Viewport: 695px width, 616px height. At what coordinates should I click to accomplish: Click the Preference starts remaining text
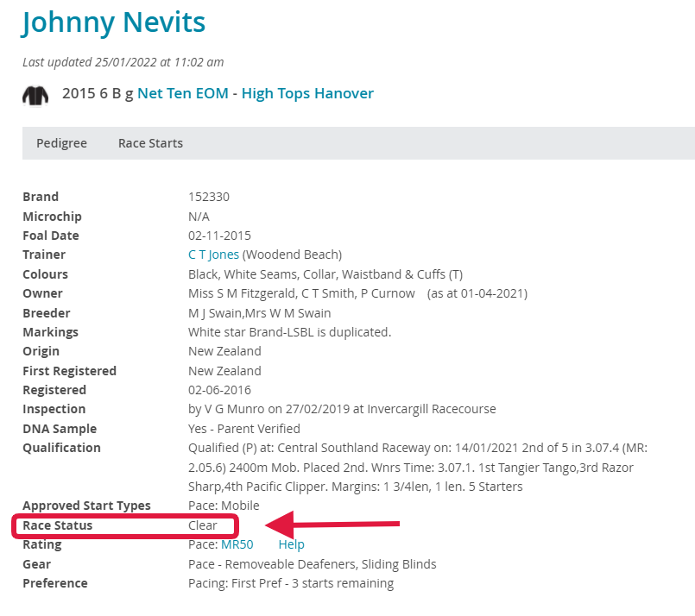[291, 583]
